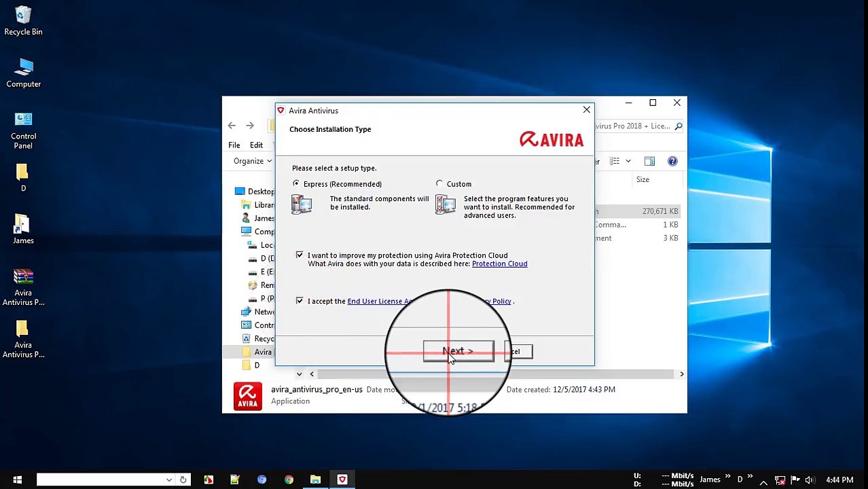Open the Windows Start menu
Viewport: 868px width, 489px height.
click(x=17, y=479)
